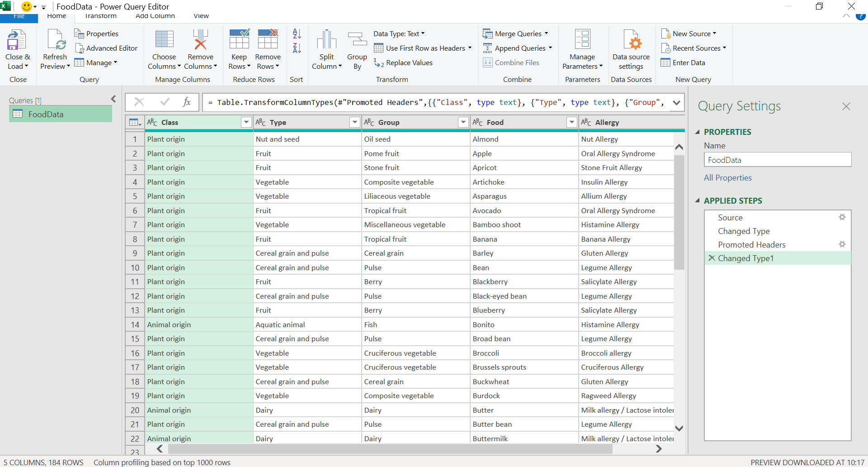This screenshot has width=868, height=467.
Task: Click the Enter Data icon
Action: [665, 63]
